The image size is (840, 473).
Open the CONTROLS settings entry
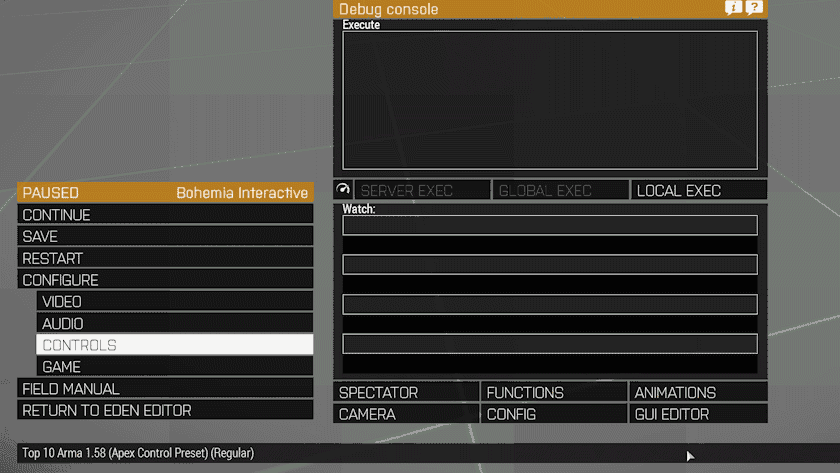[175, 345]
